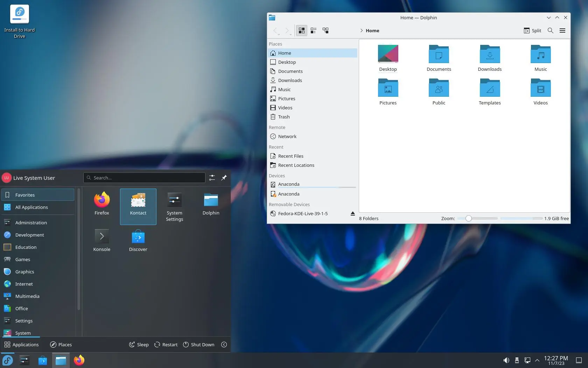Select Home in the Places panel
The width and height of the screenshot is (588, 368).
pos(313,53)
